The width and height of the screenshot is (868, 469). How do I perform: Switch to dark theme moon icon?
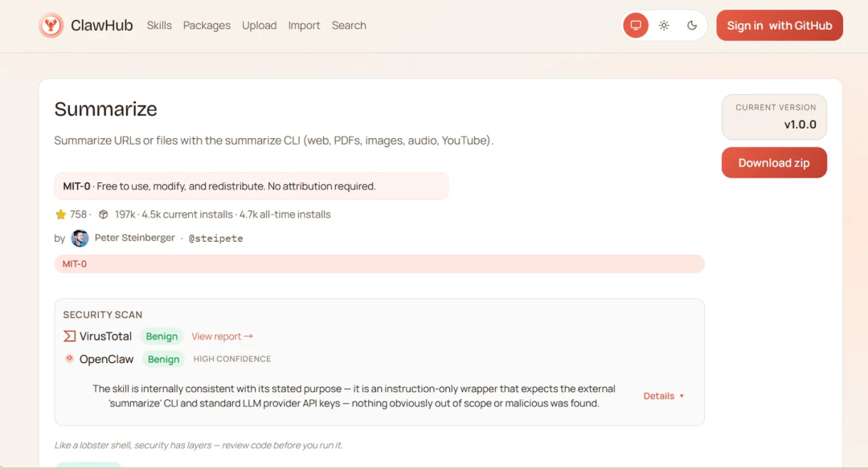click(x=691, y=26)
